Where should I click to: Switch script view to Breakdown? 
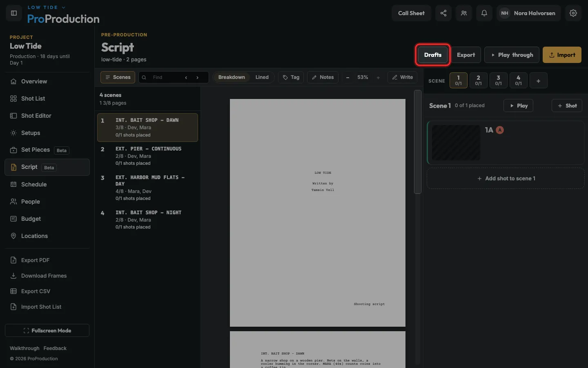232,77
